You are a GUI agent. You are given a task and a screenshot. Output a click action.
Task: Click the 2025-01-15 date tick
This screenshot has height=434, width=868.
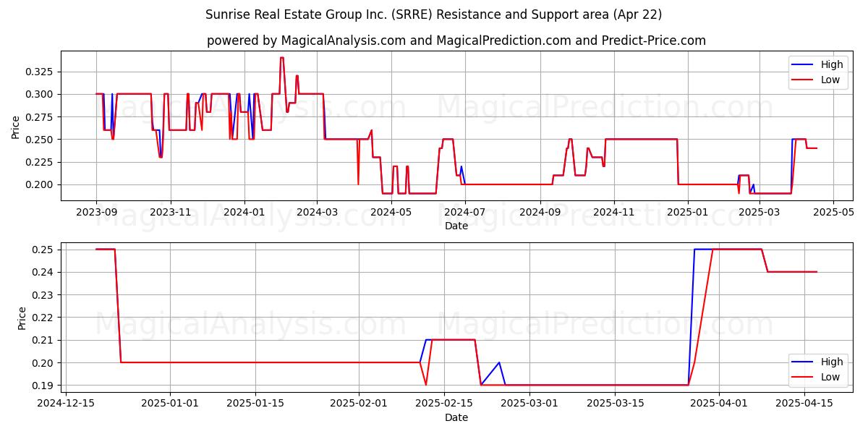(255, 404)
